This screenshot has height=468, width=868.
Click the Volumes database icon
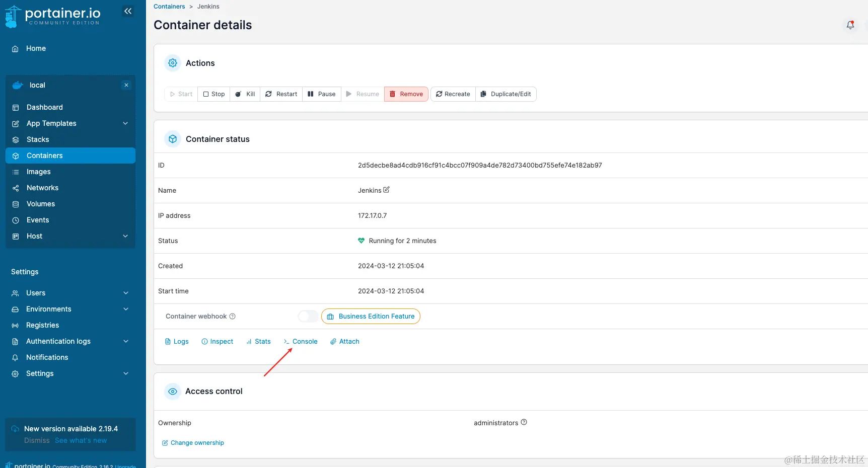coord(16,204)
